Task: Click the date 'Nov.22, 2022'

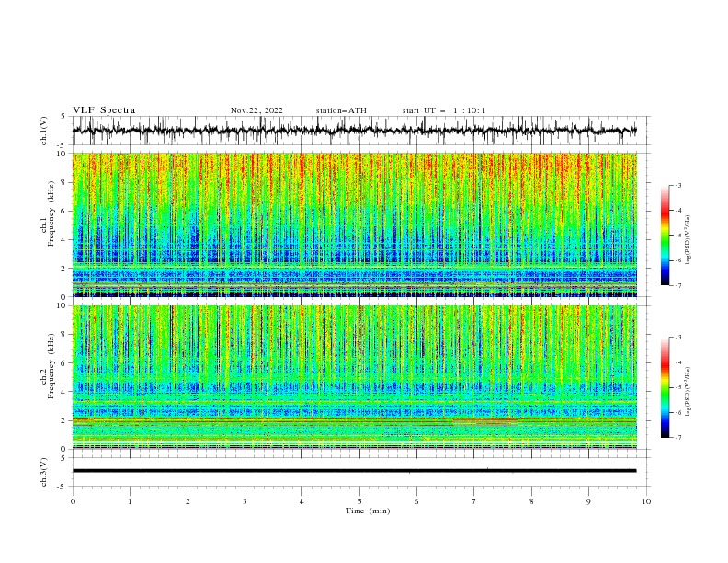Action: coord(256,110)
